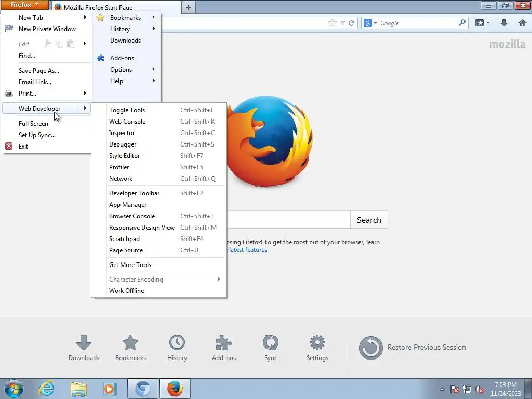Click Save Page As menu item

[47, 71]
